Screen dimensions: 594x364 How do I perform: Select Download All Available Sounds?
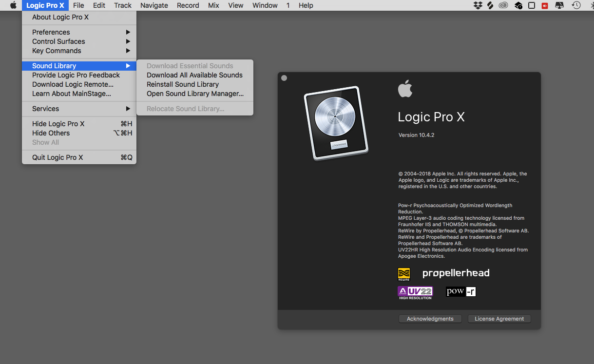195,75
